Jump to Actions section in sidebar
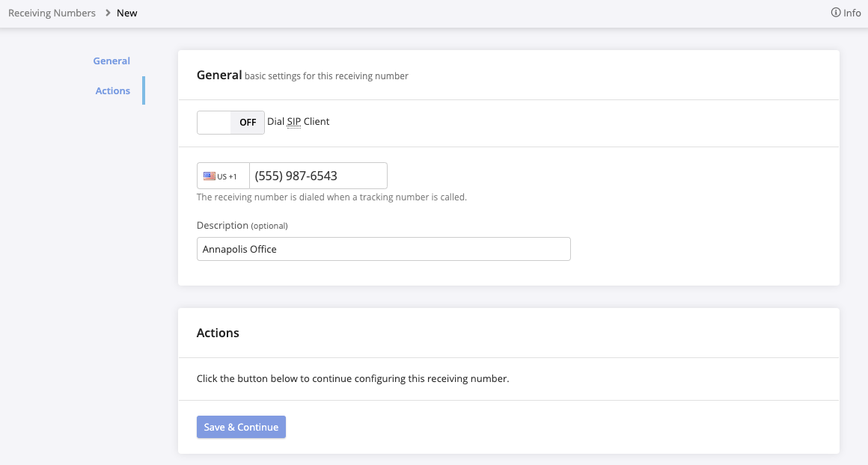This screenshot has width=868, height=465. tap(113, 90)
